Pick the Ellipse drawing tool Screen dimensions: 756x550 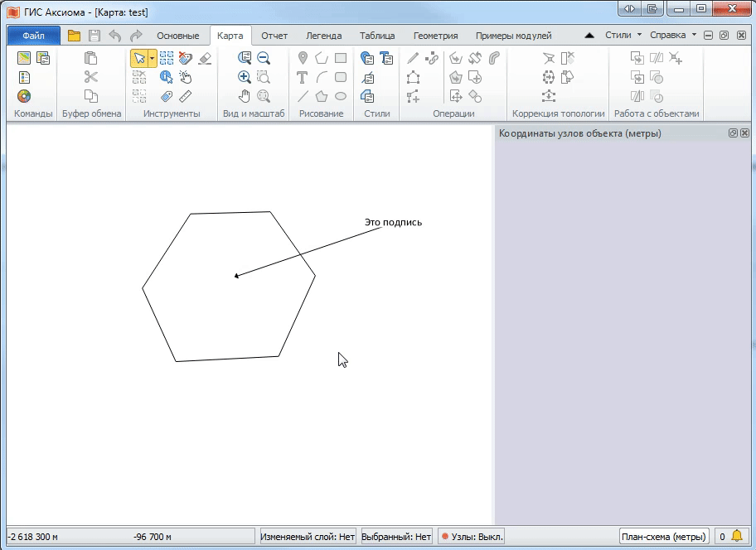[341, 95]
